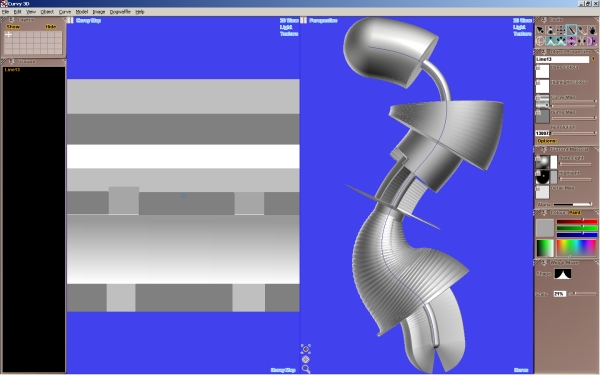The height and width of the screenshot is (375, 600).
Task: Adjust the red colour slider
Action: click(577, 222)
